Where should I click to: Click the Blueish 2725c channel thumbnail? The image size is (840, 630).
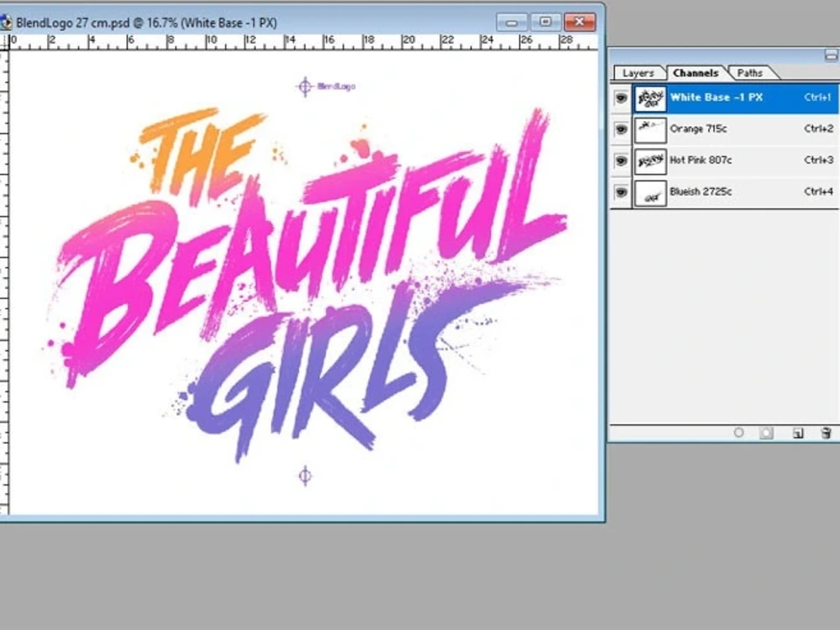coord(650,192)
